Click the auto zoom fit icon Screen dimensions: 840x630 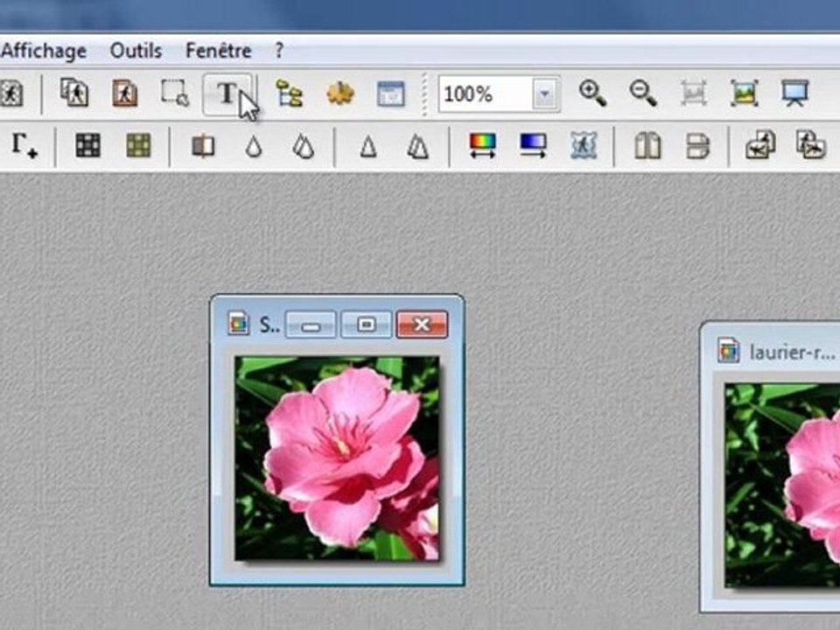coord(745,94)
